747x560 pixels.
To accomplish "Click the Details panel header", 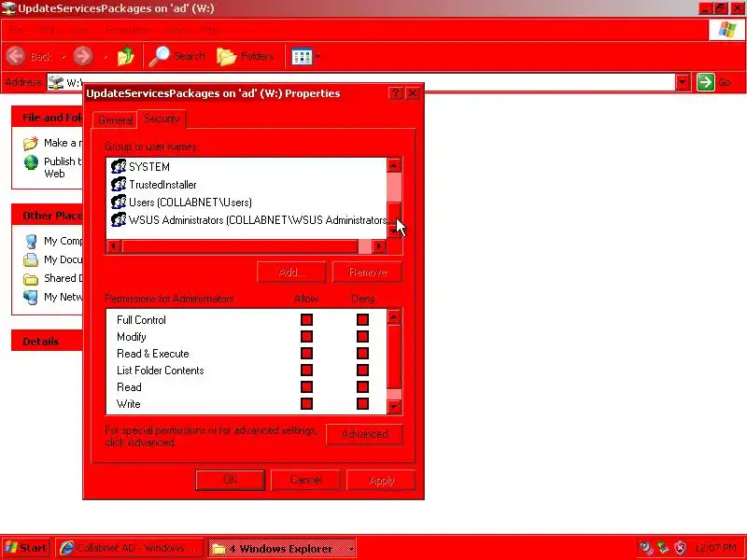I will point(48,342).
